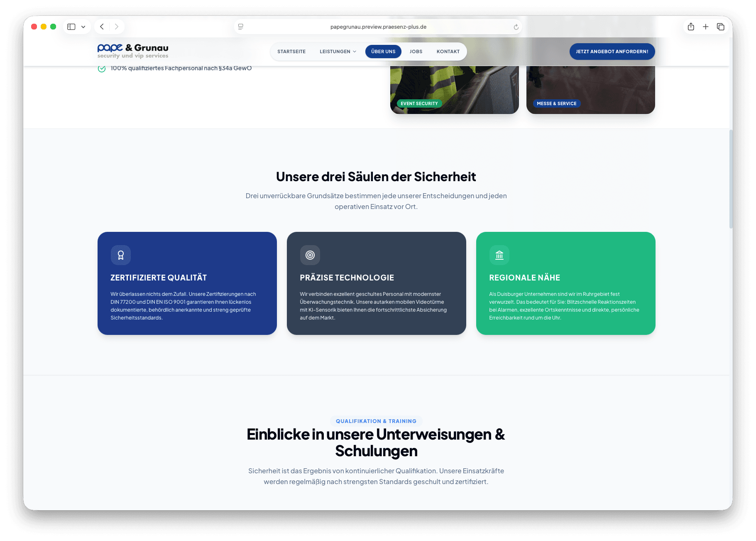
Task: Select the Über Uns menu item
Action: (383, 52)
